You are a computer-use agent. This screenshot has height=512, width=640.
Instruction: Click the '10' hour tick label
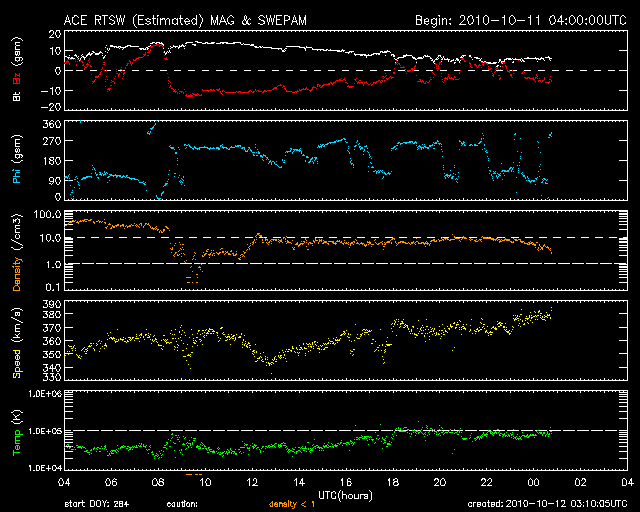pos(205,482)
